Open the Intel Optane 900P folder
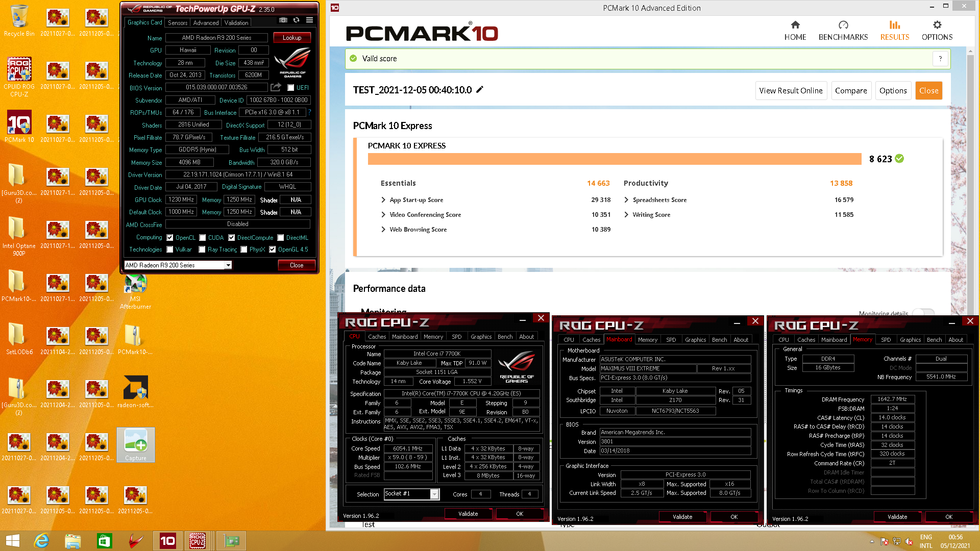 pyautogui.click(x=19, y=236)
